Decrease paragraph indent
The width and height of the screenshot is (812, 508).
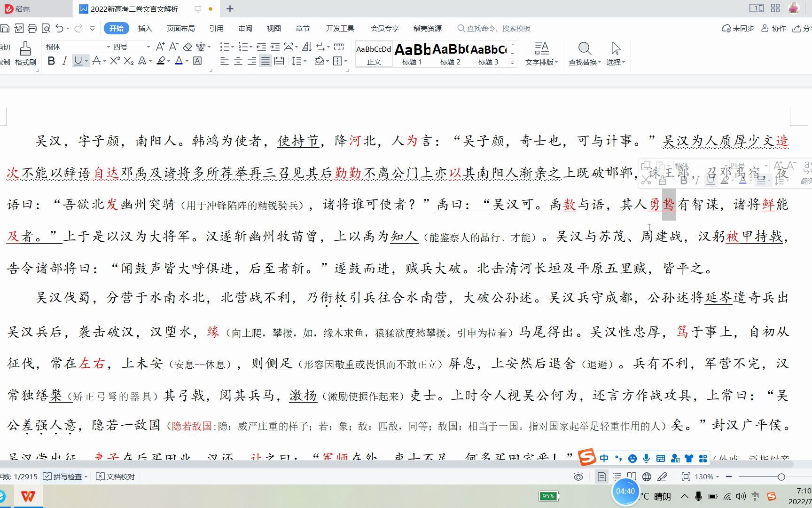click(x=261, y=47)
